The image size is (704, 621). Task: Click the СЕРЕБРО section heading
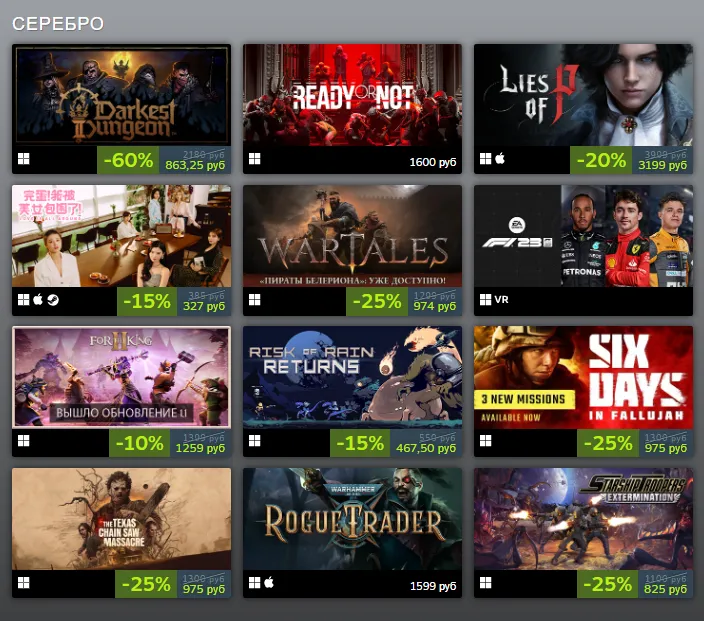(x=58, y=24)
